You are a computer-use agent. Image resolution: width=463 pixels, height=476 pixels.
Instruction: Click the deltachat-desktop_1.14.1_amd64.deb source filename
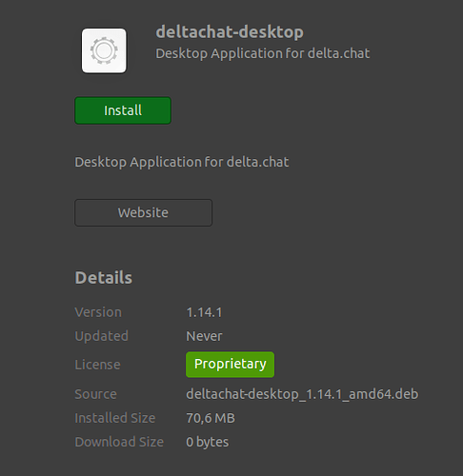(302, 394)
